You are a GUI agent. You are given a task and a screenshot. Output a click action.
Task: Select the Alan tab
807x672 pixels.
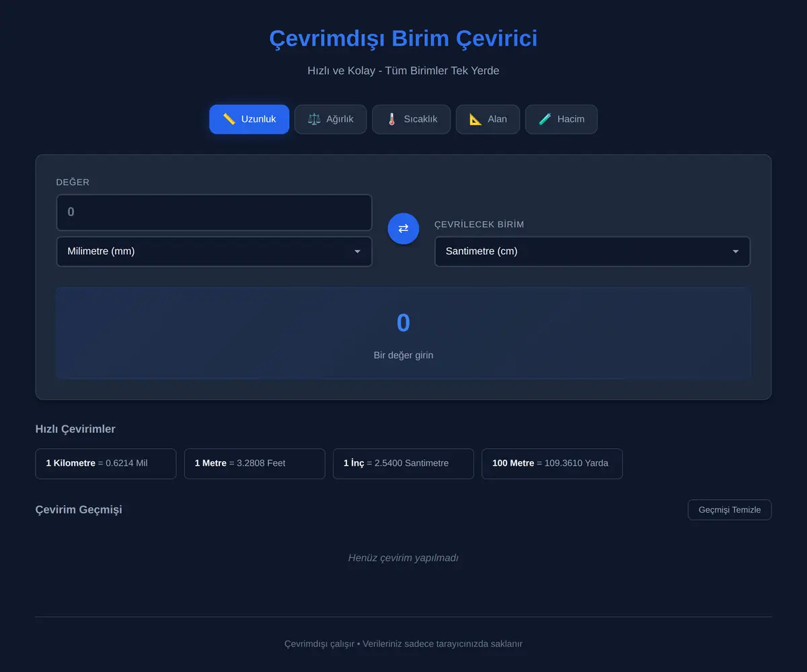tap(488, 119)
